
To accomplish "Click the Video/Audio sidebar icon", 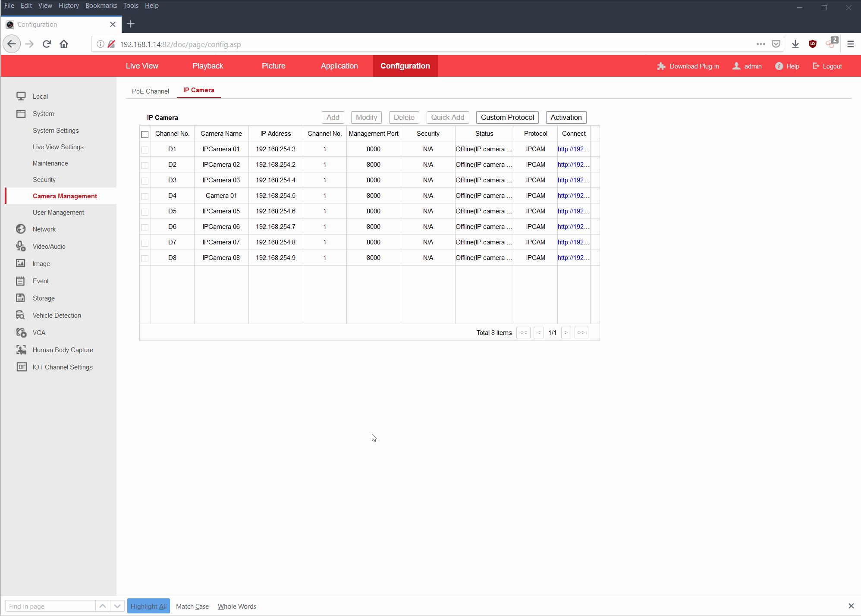I will [x=20, y=246].
